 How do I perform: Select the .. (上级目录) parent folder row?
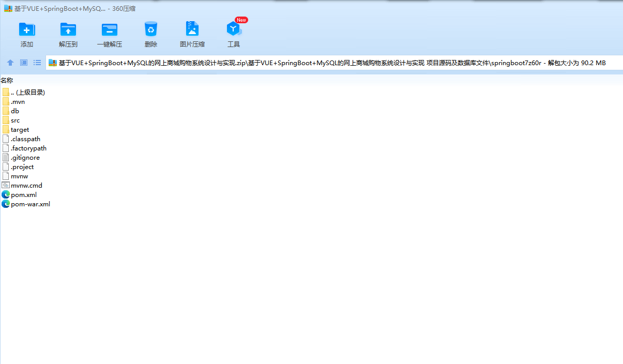click(x=24, y=93)
